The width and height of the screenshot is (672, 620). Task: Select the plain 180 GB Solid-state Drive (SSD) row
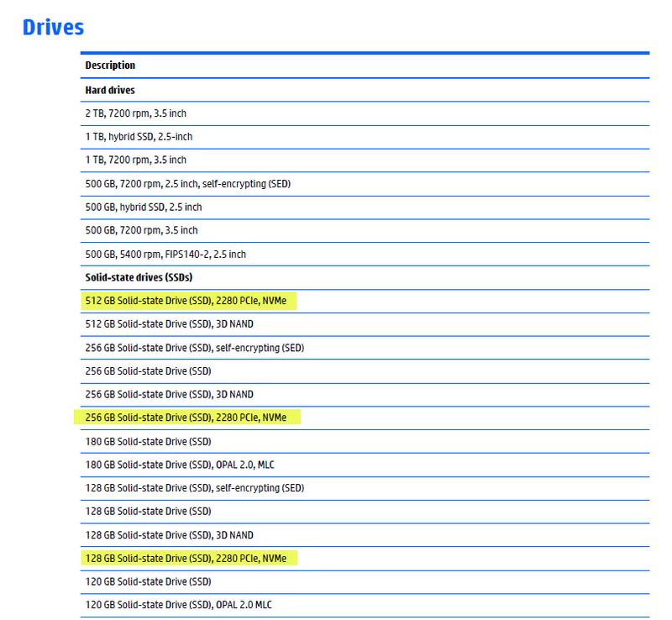pyautogui.click(x=365, y=442)
